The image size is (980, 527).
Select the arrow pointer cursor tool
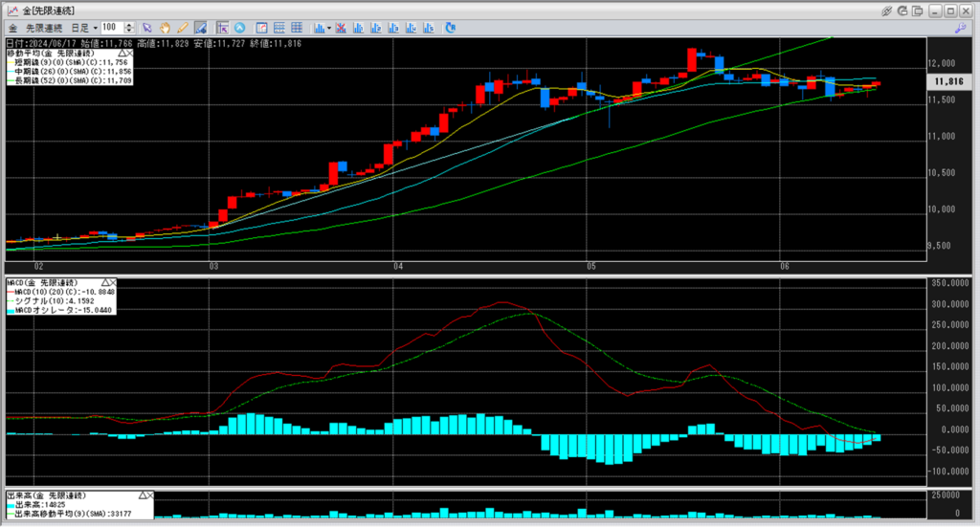(147, 28)
